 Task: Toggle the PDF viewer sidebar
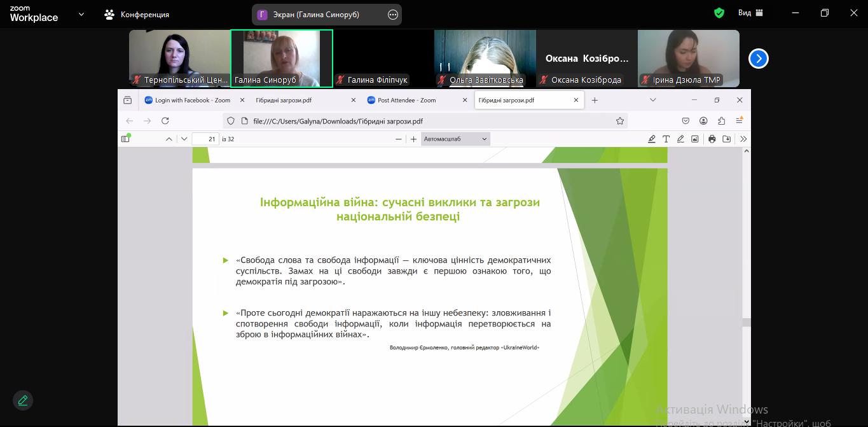point(126,139)
